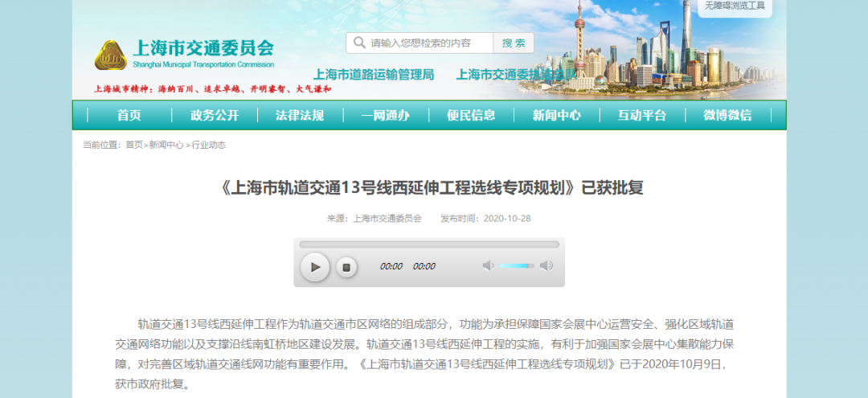Open the 便民信息 navigation tab

click(x=471, y=115)
